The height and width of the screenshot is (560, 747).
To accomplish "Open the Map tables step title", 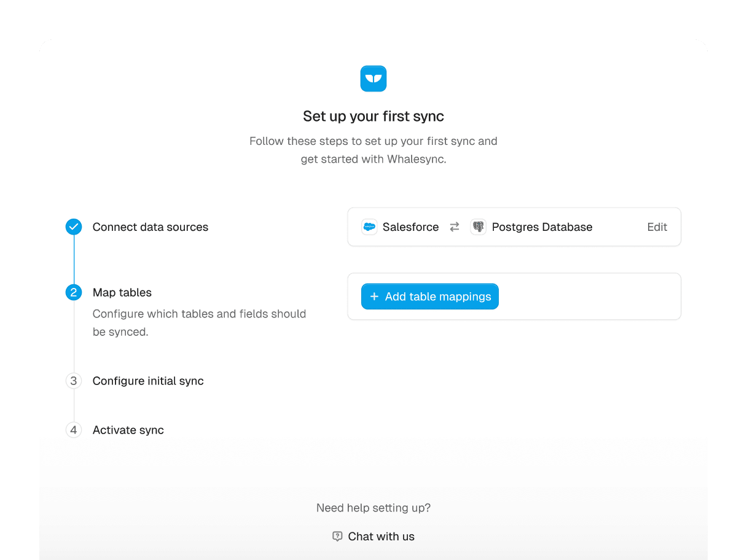I will pyautogui.click(x=122, y=293).
